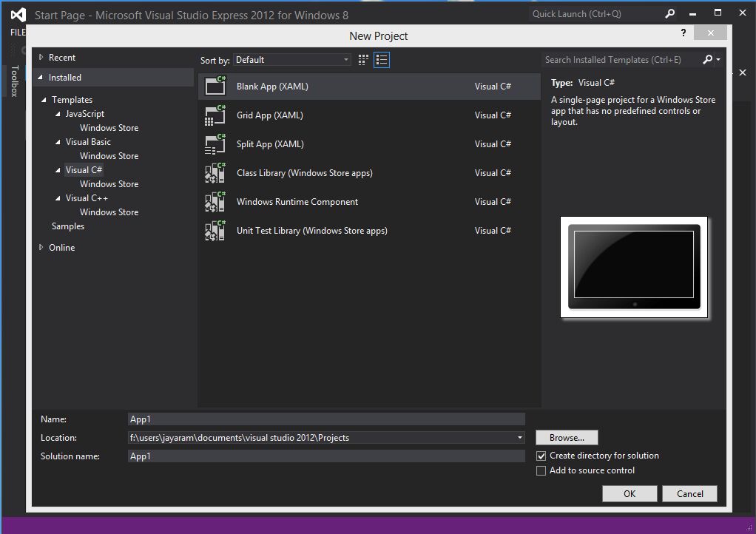Select Unit Test Library (Windows Store apps) label
Image resolution: width=756 pixels, height=534 pixels.
tap(312, 231)
